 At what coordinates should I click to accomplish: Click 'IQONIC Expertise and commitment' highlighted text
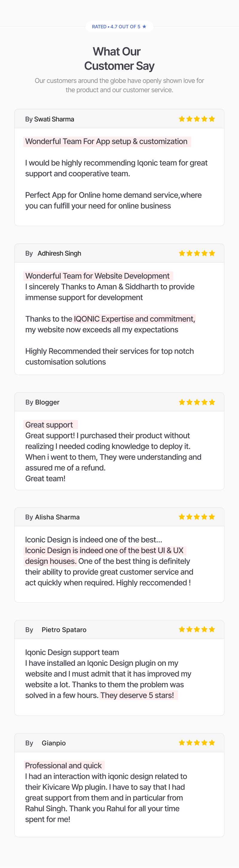134,319
